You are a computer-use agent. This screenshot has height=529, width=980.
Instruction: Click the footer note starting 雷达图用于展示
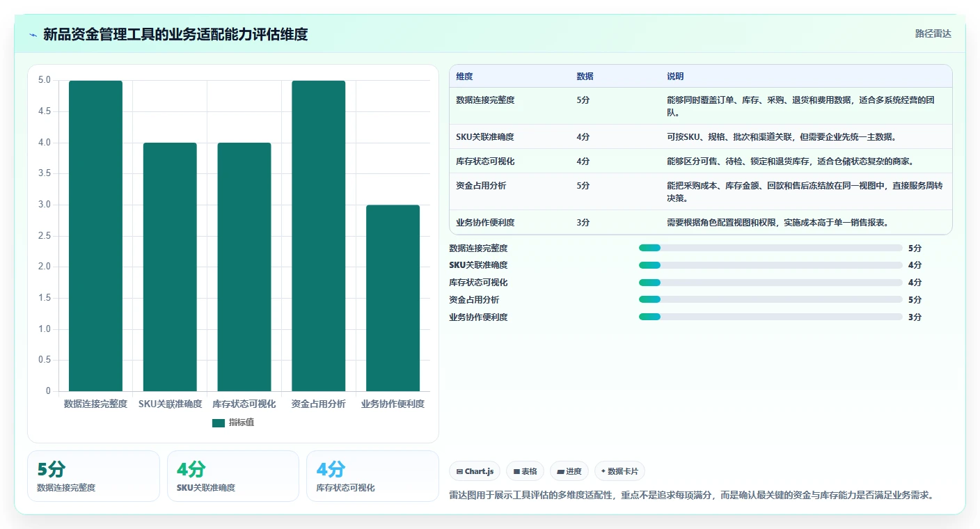coord(692,496)
